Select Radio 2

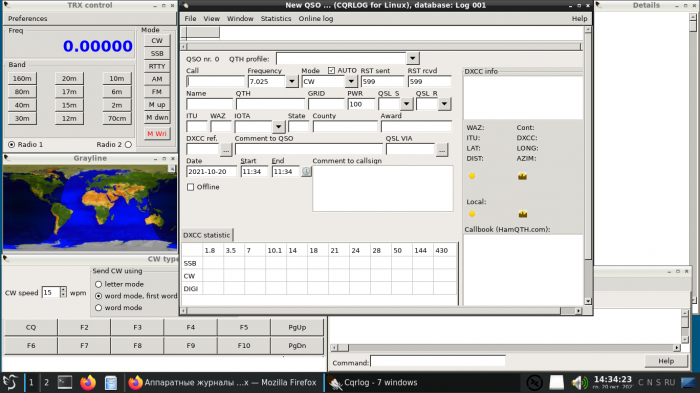pyautogui.click(x=129, y=144)
